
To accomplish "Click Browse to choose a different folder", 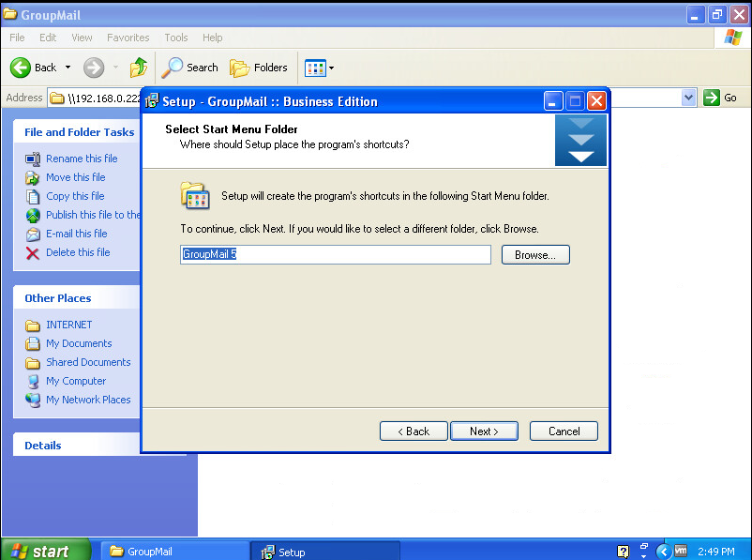I will (x=535, y=255).
